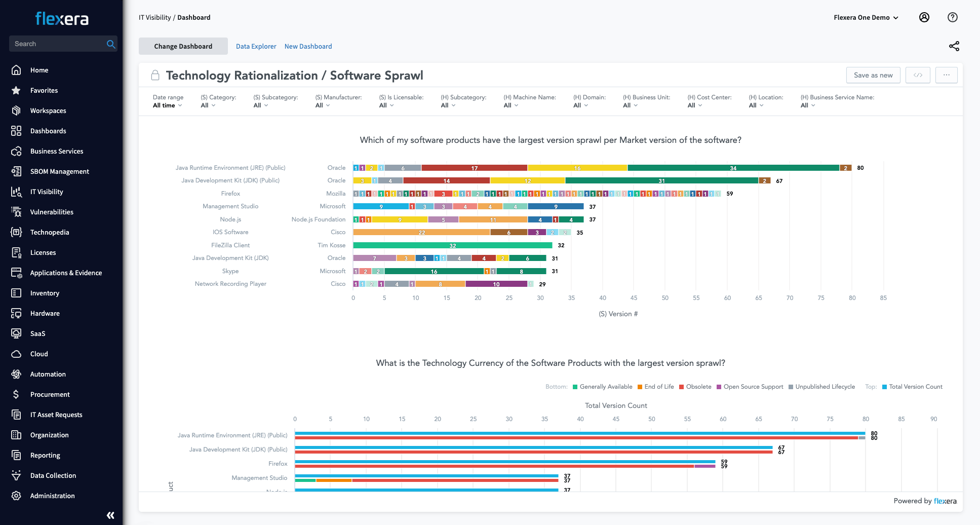Image resolution: width=980 pixels, height=525 pixels.
Task: Click the share icon at top right
Action: point(954,46)
